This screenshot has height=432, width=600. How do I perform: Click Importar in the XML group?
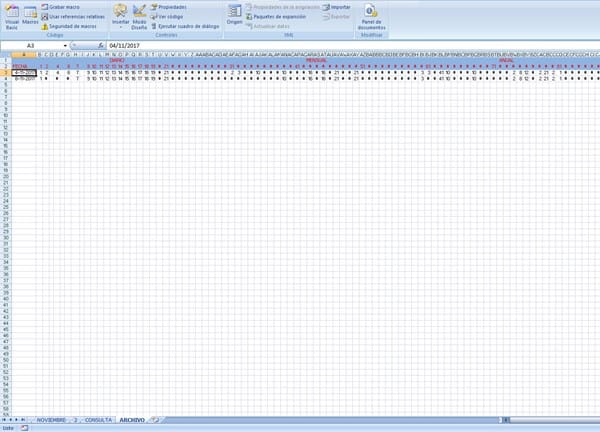(x=336, y=7)
